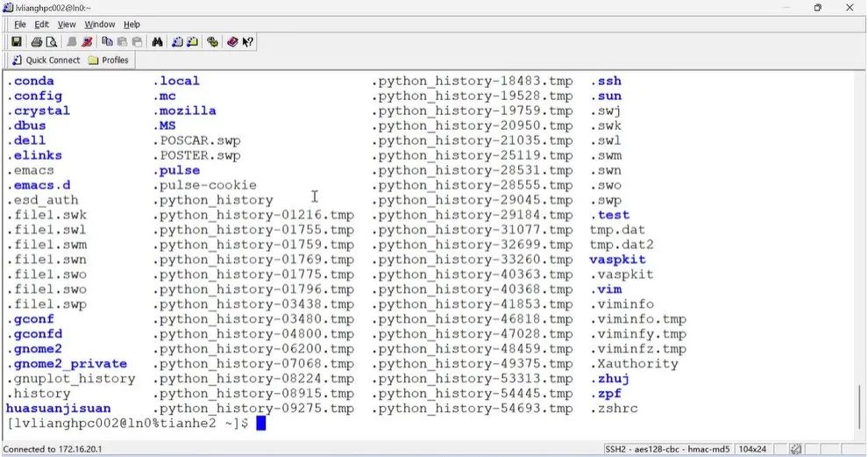
Task: Click the '.pulse-cookie' file name
Action: click(x=204, y=186)
